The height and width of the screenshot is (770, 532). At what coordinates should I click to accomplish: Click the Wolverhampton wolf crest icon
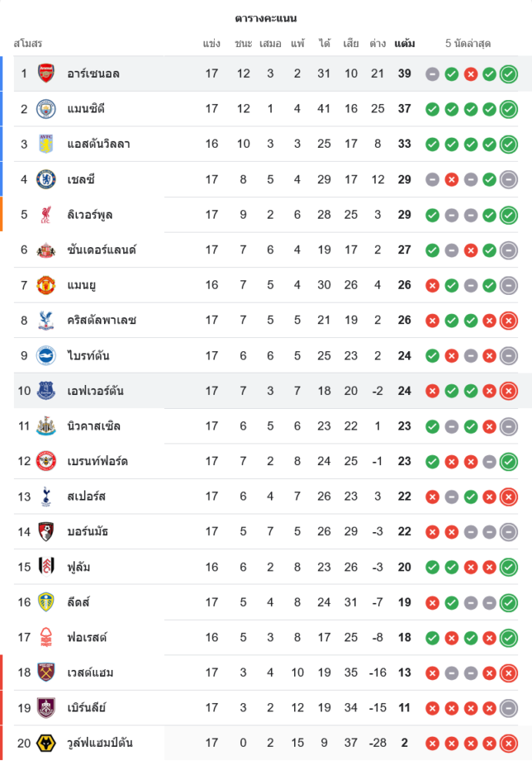tap(46, 743)
